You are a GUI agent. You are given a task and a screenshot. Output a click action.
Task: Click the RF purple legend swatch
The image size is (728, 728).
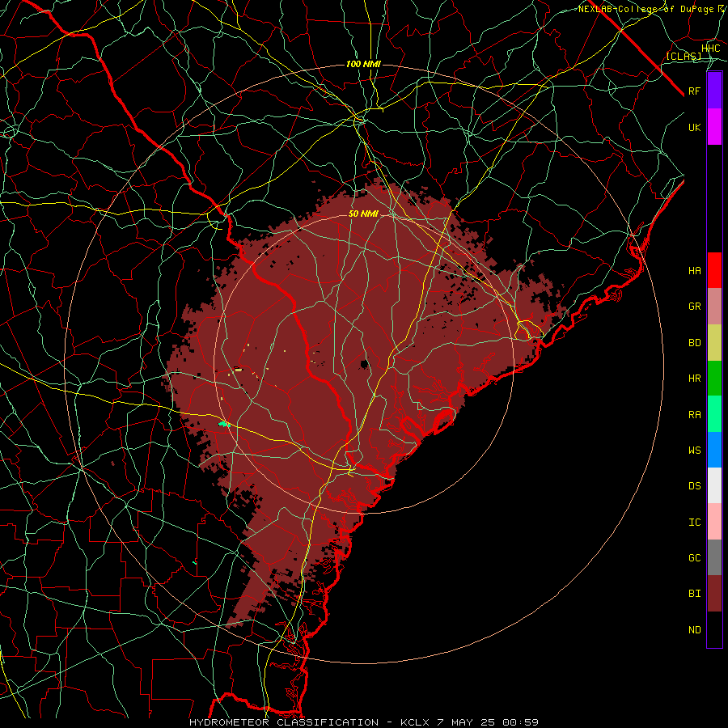point(714,91)
